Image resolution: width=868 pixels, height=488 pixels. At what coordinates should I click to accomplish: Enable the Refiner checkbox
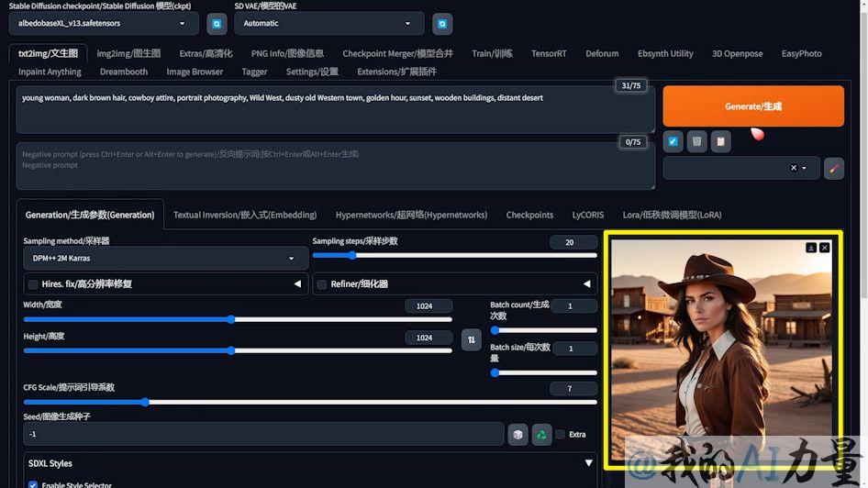tap(322, 284)
